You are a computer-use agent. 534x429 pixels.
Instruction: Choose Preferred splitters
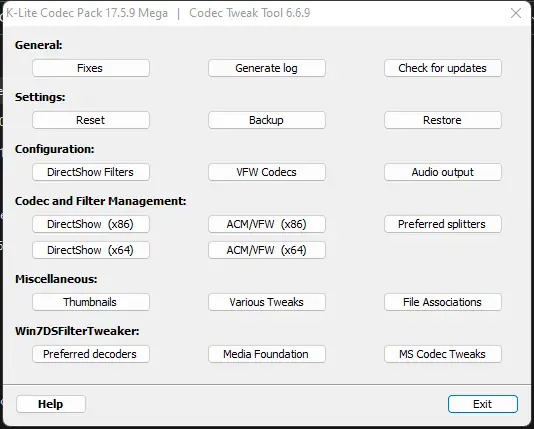pos(443,224)
